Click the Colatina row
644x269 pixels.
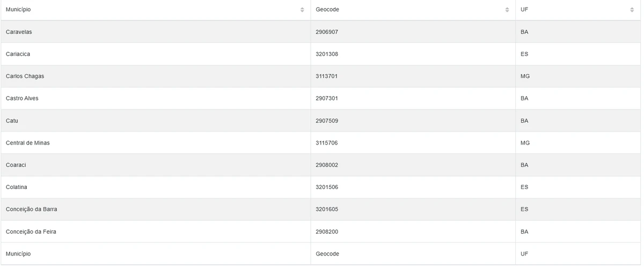16,187
